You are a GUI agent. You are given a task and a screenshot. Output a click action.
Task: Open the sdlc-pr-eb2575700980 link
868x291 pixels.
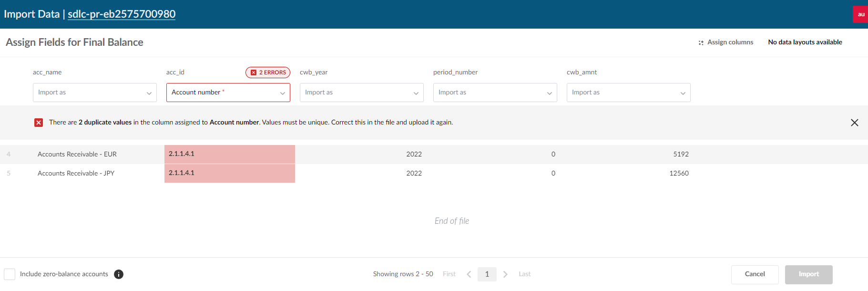coord(122,14)
